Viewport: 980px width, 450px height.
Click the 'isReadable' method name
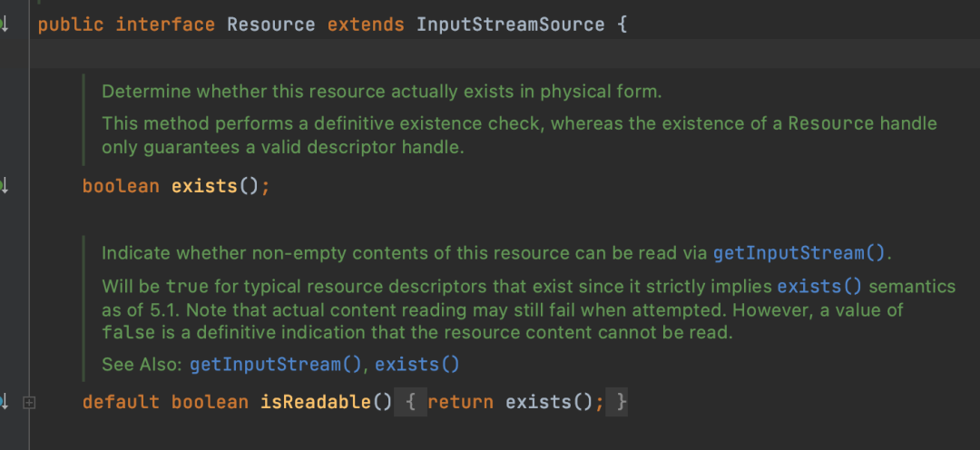coord(316,402)
